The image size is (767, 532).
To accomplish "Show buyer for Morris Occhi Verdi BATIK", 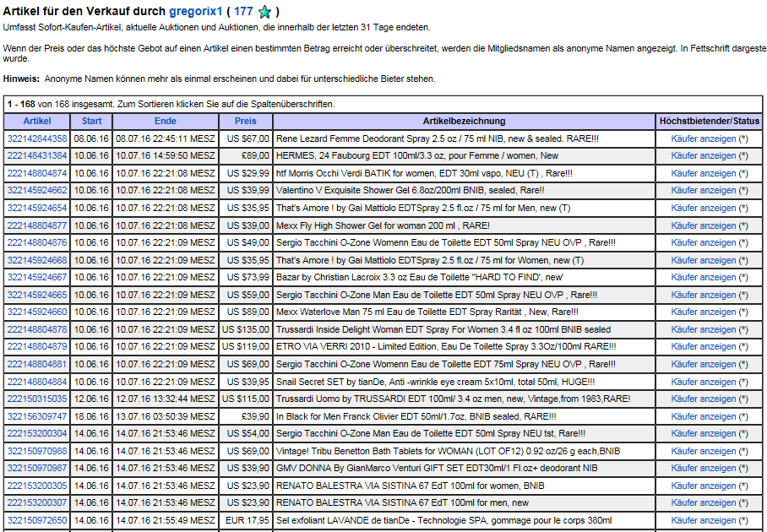I will pyautogui.click(x=704, y=174).
